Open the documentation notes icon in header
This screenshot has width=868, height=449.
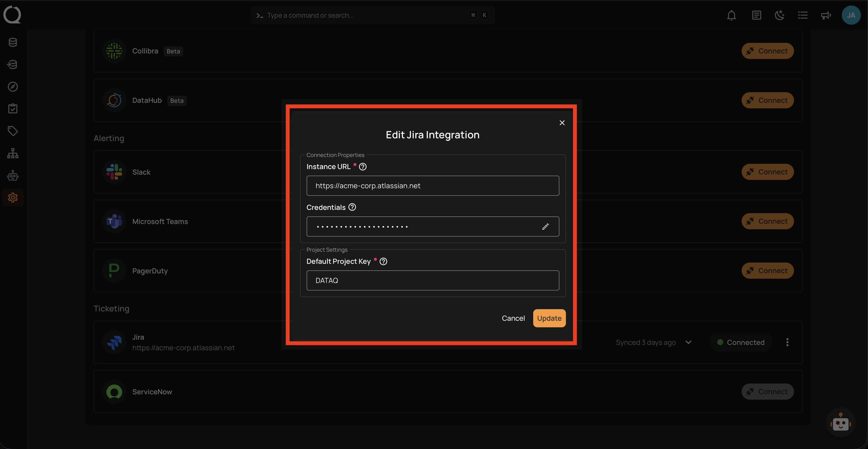point(756,15)
